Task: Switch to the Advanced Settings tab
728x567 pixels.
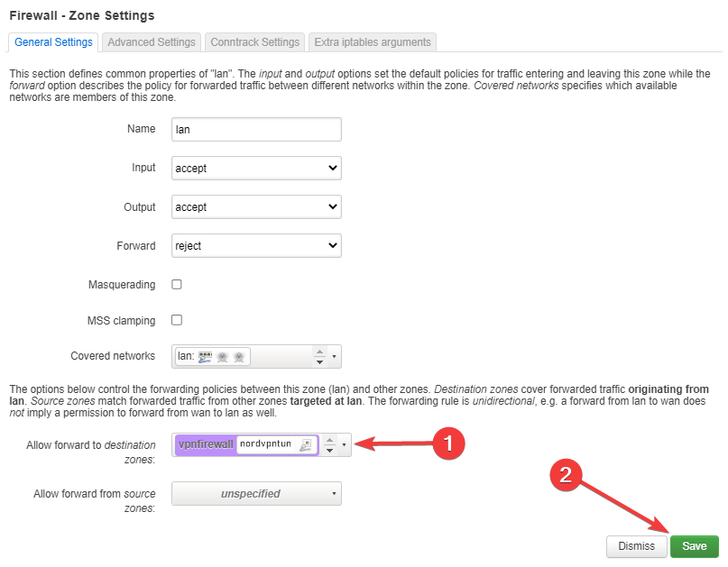Action: point(151,42)
